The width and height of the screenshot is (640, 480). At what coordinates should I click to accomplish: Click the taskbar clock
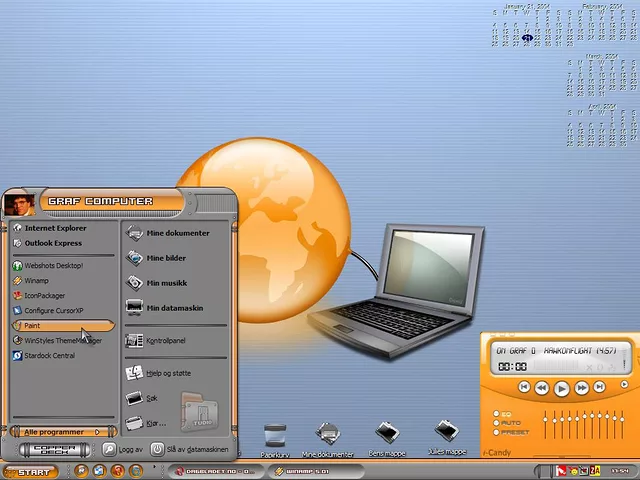[620, 471]
